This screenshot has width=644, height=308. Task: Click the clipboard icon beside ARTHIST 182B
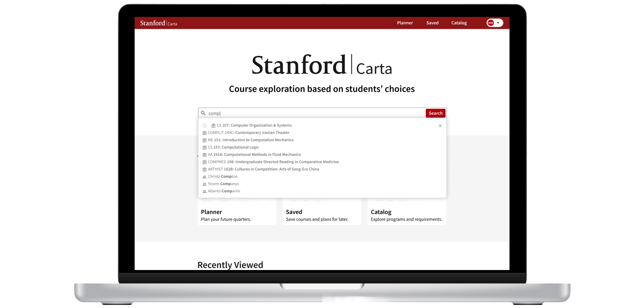click(204, 169)
